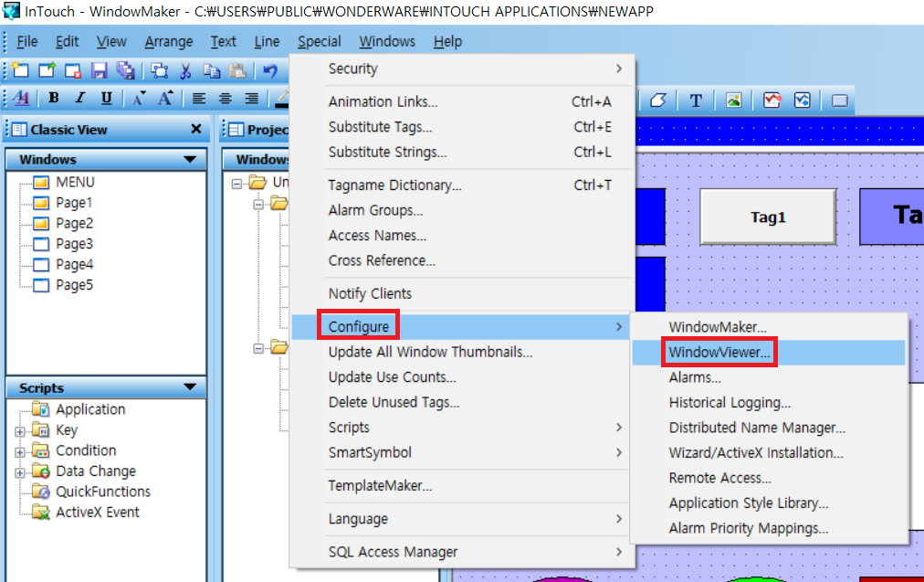Viewport: 924px width, 582px height.
Task: Click the Copy toolbar icon
Action: coord(211,70)
